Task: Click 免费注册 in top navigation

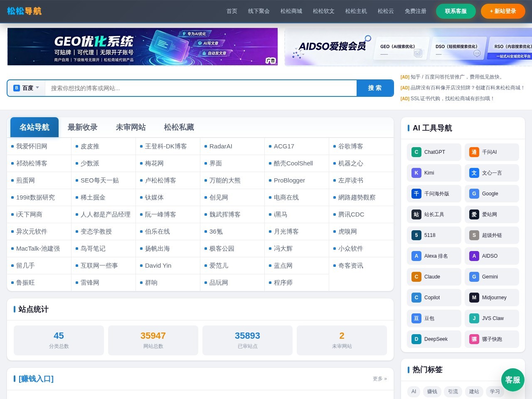Action: click(416, 11)
